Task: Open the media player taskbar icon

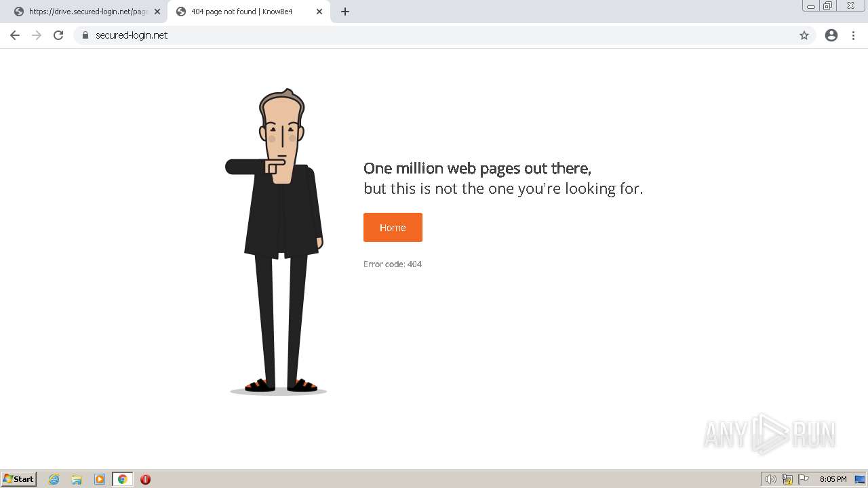Action: (x=100, y=479)
